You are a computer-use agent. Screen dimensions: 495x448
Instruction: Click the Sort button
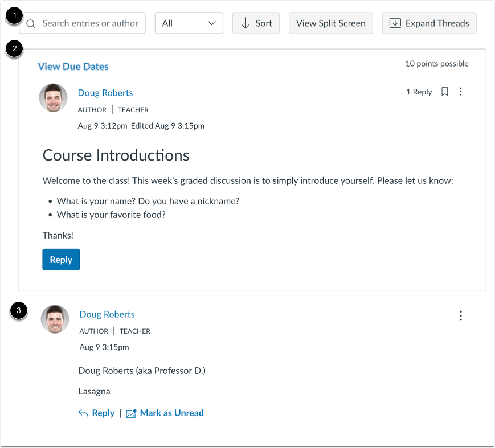click(x=256, y=23)
